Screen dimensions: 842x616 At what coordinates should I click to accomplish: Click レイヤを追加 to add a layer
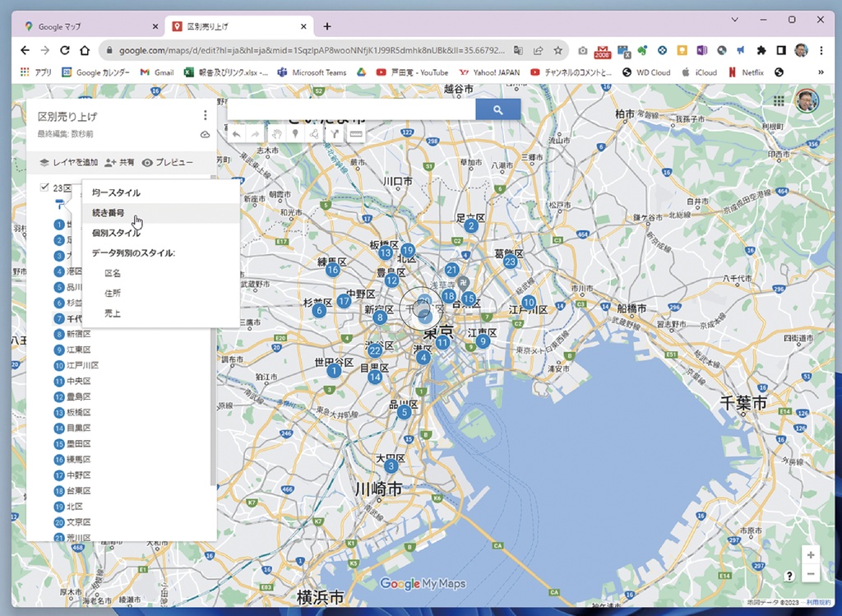click(69, 162)
